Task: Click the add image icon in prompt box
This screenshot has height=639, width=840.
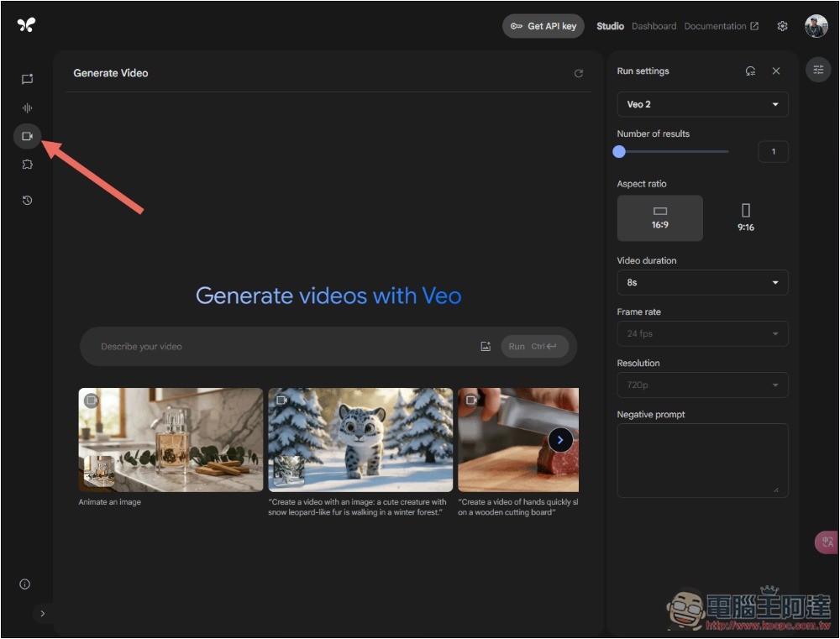Action: 486,347
